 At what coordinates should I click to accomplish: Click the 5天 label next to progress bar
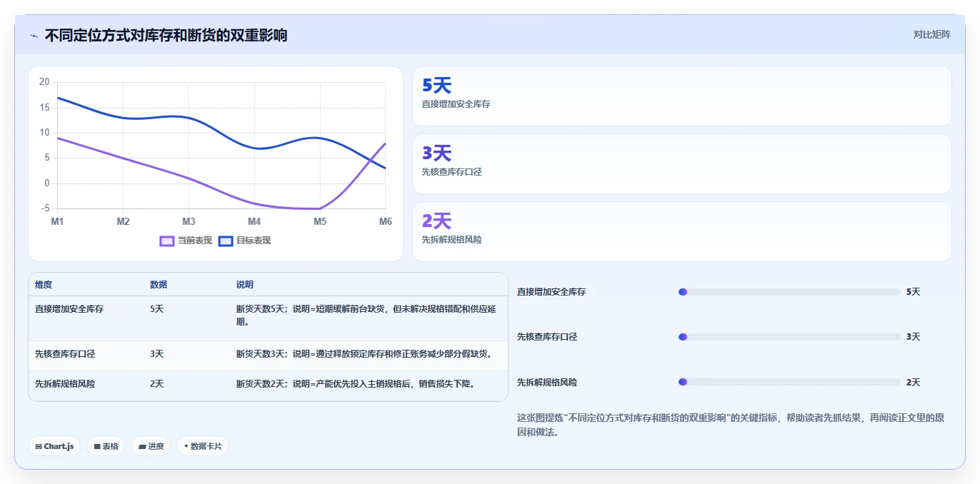[913, 292]
